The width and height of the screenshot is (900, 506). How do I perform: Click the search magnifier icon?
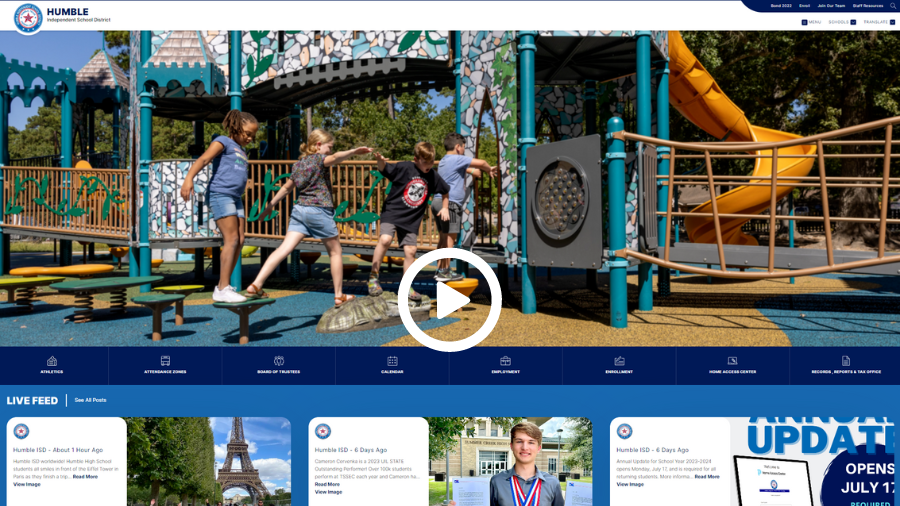[x=893, y=6]
